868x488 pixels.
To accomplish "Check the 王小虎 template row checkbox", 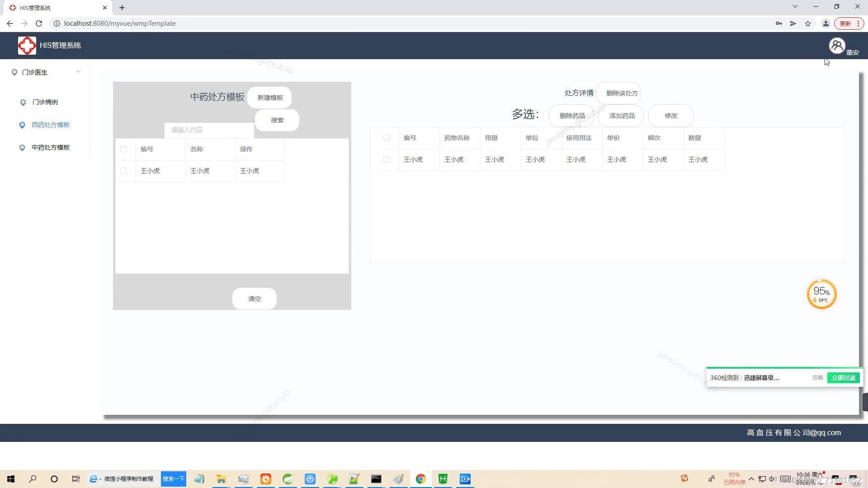I will [x=123, y=171].
